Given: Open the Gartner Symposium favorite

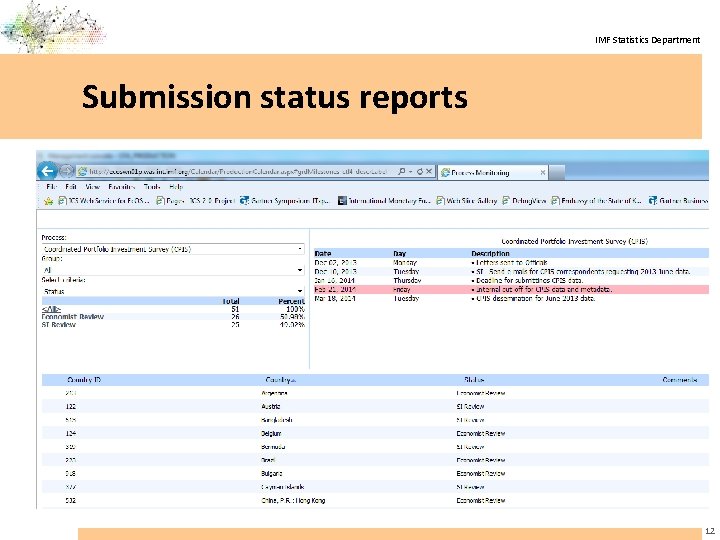Looking at the screenshot, I should (285, 201).
